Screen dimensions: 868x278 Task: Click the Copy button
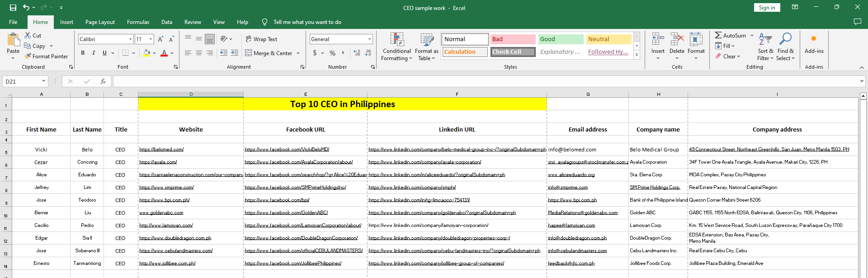click(35, 46)
